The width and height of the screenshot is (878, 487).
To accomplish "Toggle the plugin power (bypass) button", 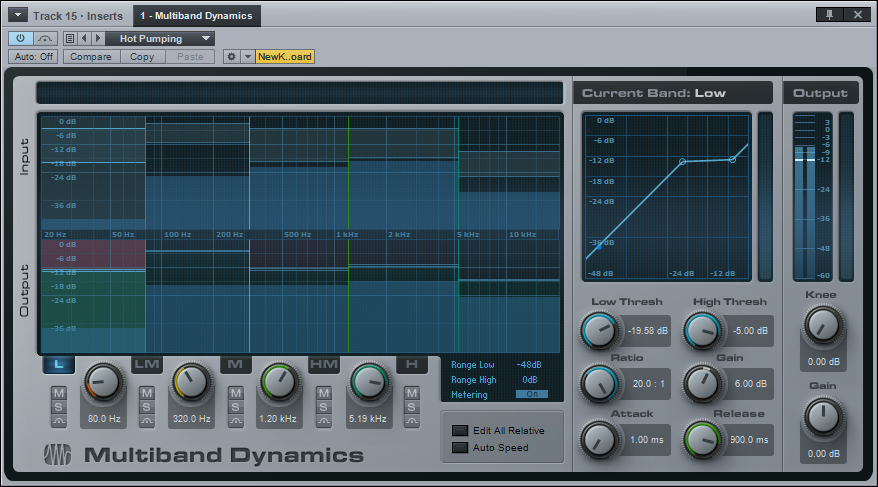I will point(21,39).
